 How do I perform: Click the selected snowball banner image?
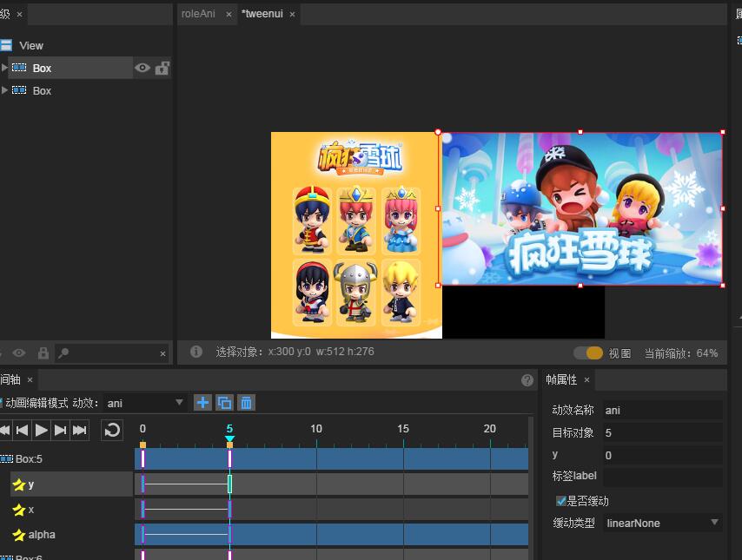582,208
